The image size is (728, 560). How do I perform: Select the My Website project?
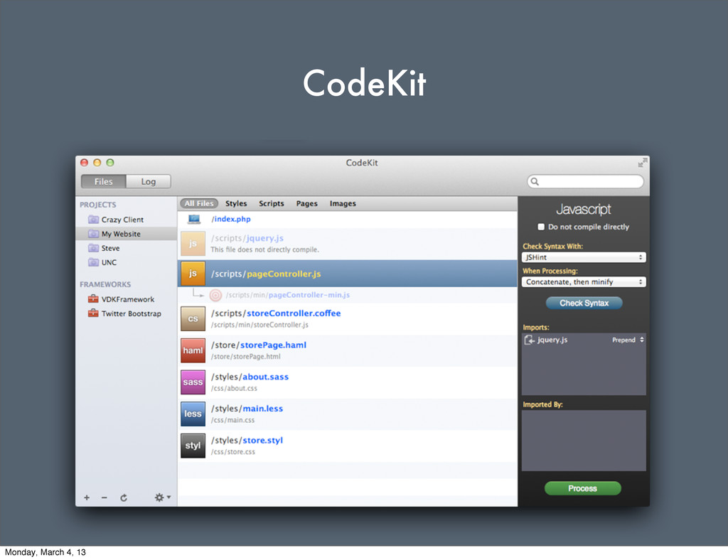[127, 234]
